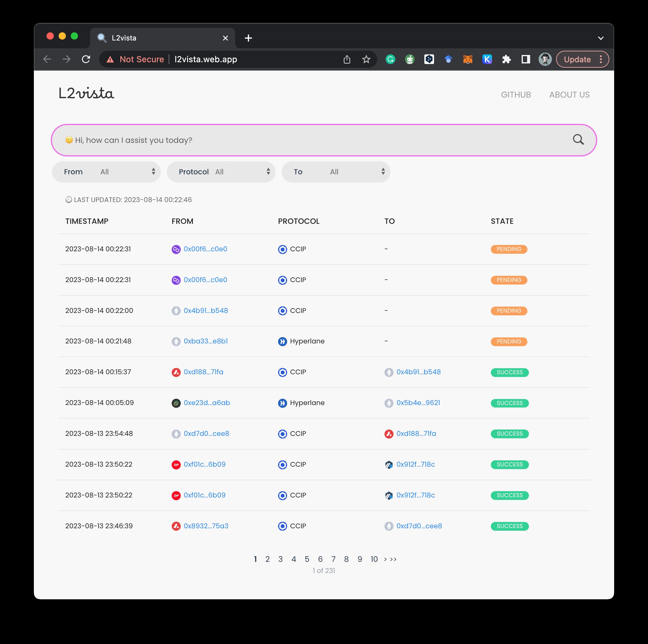Click the purple address icon next to 0x00f6...c0e0
This screenshot has width=648, height=644.
[175, 248]
